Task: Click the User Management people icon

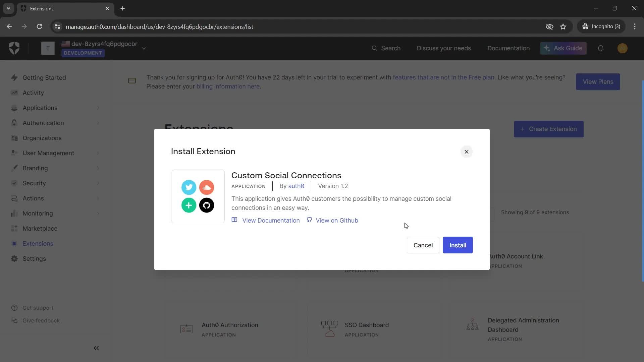Action: [14, 153]
